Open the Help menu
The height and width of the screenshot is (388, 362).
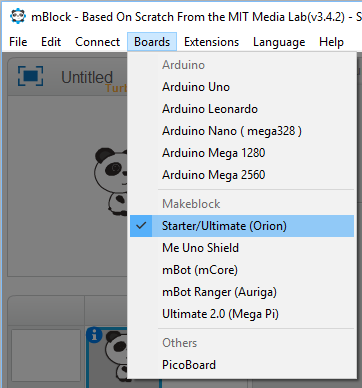[x=331, y=42]
